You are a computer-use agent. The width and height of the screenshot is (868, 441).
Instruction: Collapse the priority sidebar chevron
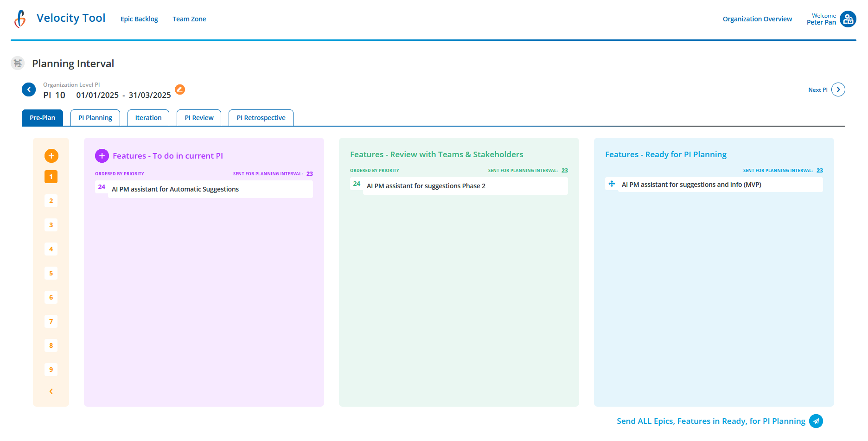coord(51,391)
